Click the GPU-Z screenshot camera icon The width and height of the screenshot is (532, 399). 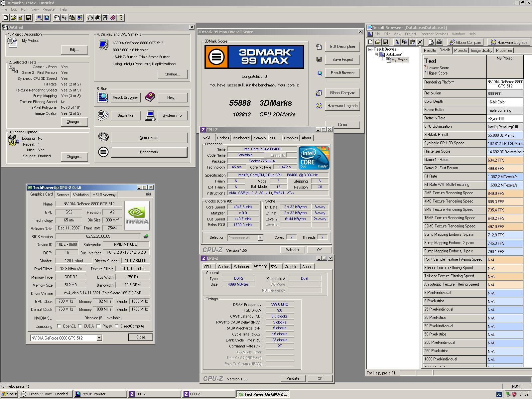pos(149,194)
